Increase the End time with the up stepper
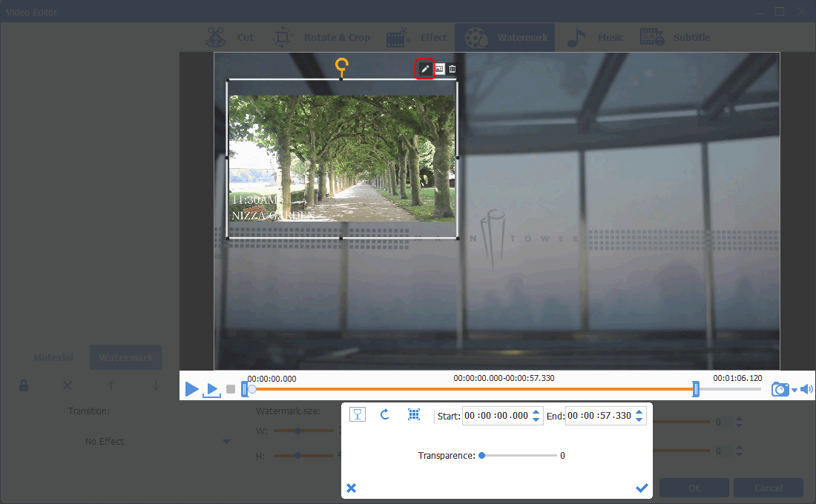 [640, 411]
